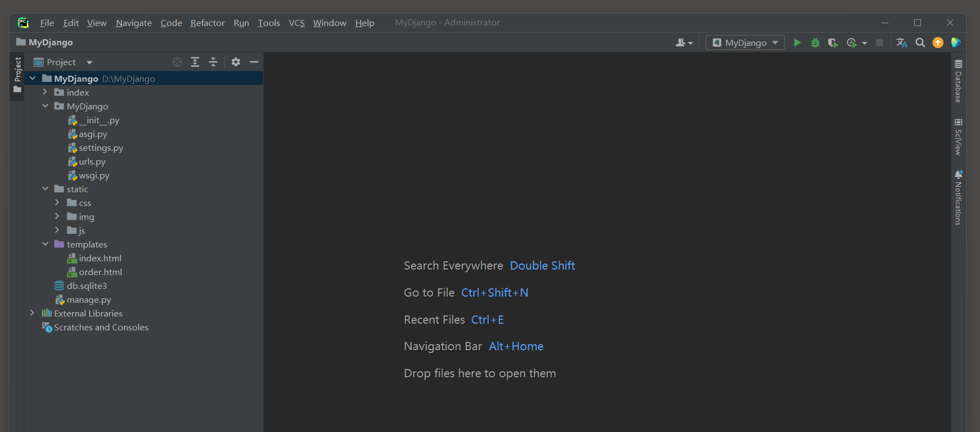This screenshot has width=980, height=432.
Task: Collapse the MyDjango root project node
Action: [x=33, y=78]
